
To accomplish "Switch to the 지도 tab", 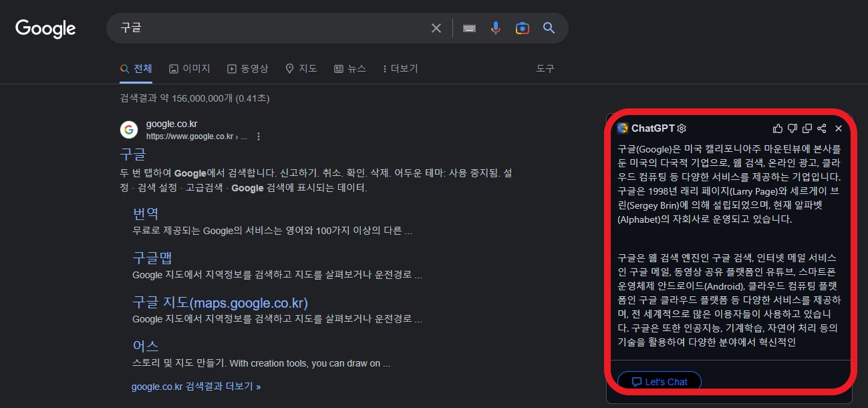I will coord(301,68).
